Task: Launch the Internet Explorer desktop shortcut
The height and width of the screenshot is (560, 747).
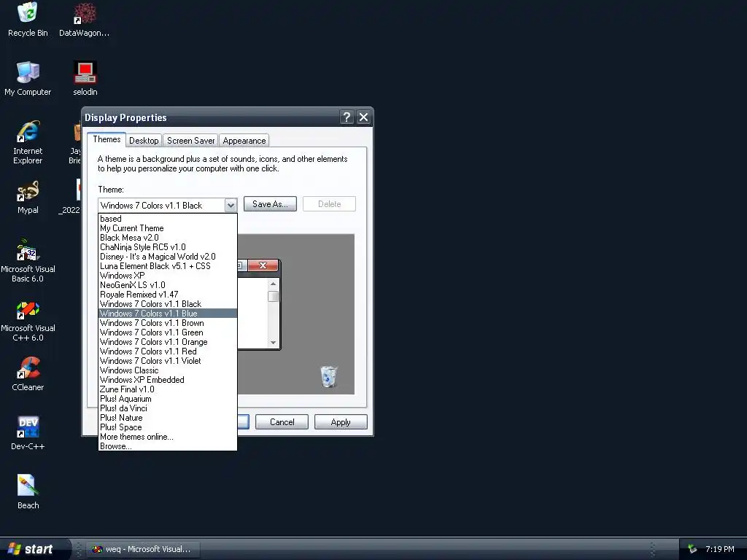Action: coord(28,142)
